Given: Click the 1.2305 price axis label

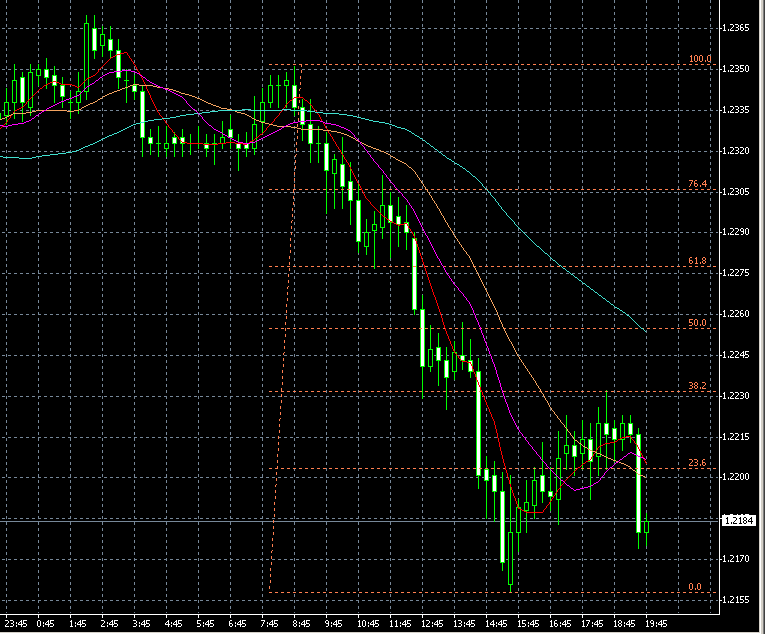Looking at the screenshot, I should 736,192.
